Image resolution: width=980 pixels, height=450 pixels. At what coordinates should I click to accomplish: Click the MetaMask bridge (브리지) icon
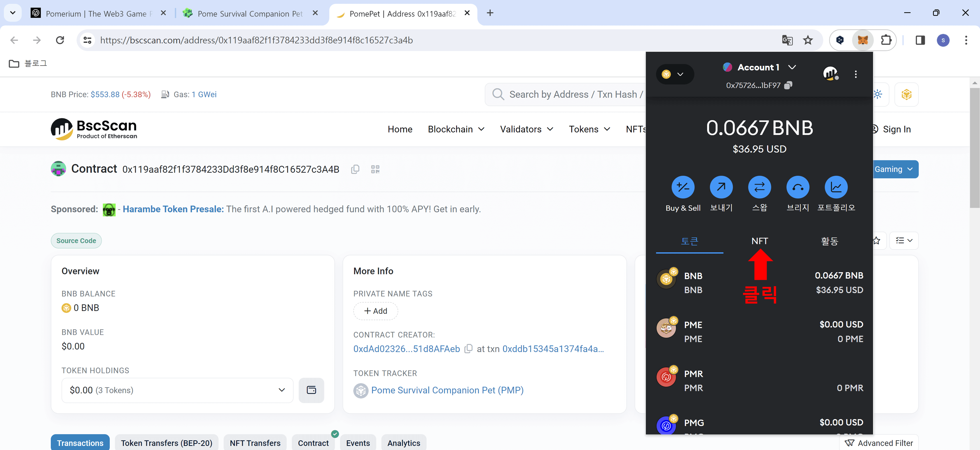[x=798, y=187]
